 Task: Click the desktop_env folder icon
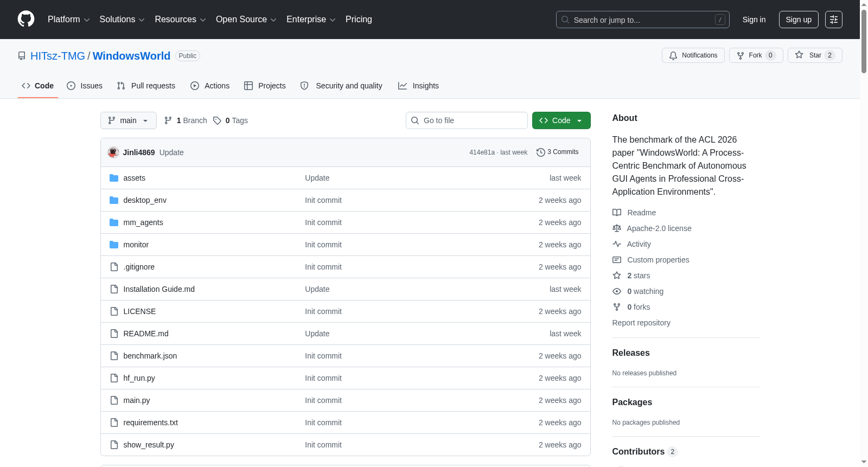[x=114, y=200]
